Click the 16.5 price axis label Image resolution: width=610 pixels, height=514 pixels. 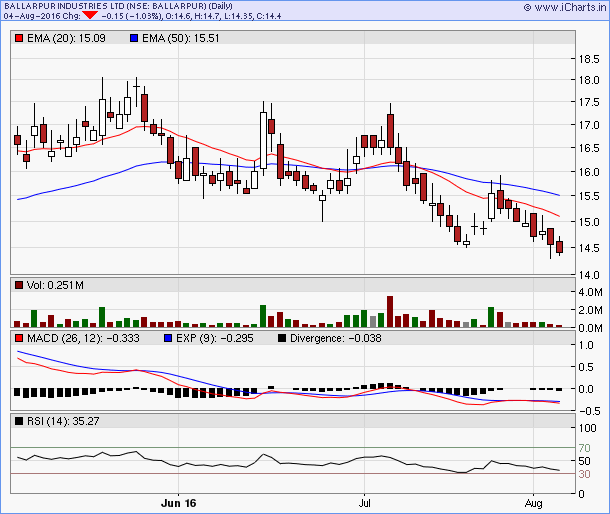589,148
